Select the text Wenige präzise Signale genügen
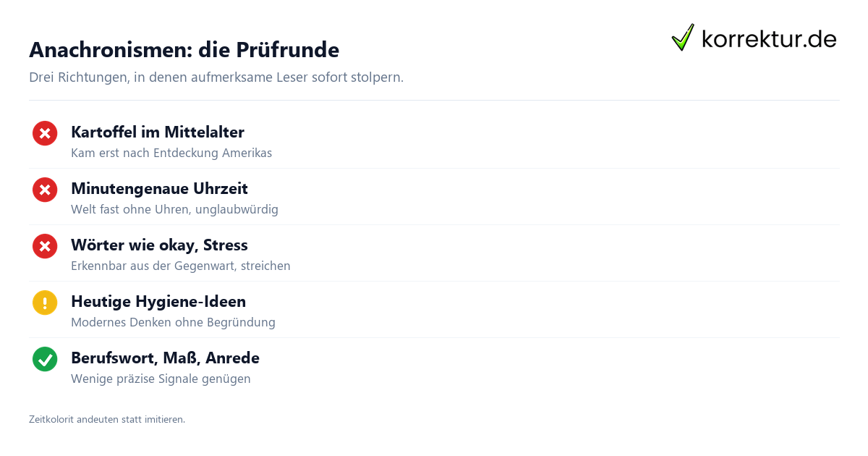Viewport: 868px width, 456px height. 161,379
